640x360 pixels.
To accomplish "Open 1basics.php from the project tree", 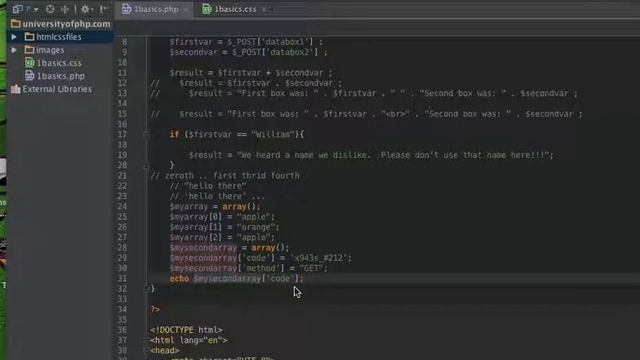I will (60, 76).
